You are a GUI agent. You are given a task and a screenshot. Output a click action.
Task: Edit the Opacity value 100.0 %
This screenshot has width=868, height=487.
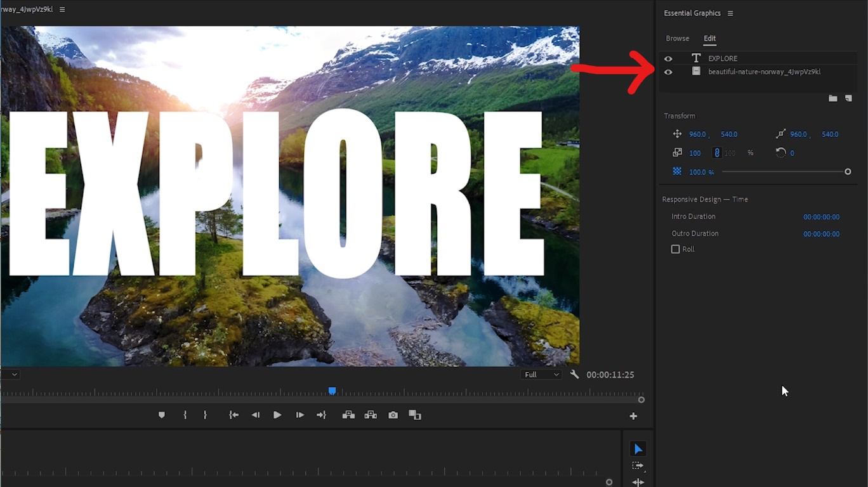pyautogui.click(x=701, y=172)
